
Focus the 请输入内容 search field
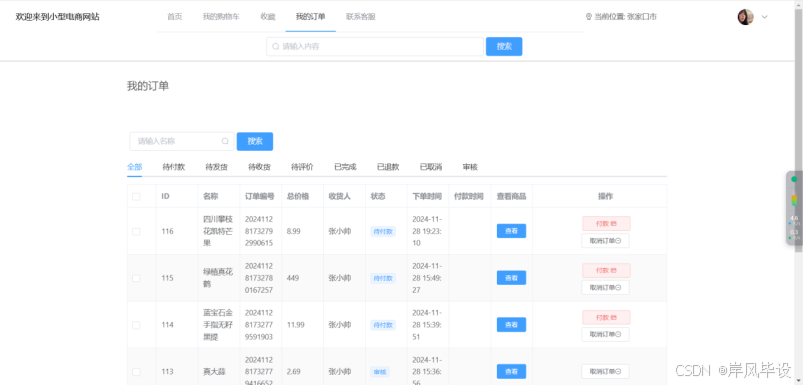point(375,47)
